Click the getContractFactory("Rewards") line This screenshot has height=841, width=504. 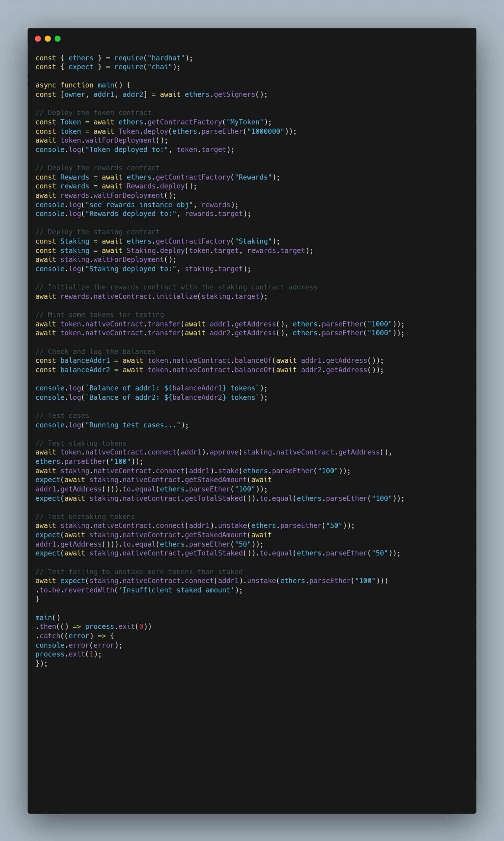157,177
